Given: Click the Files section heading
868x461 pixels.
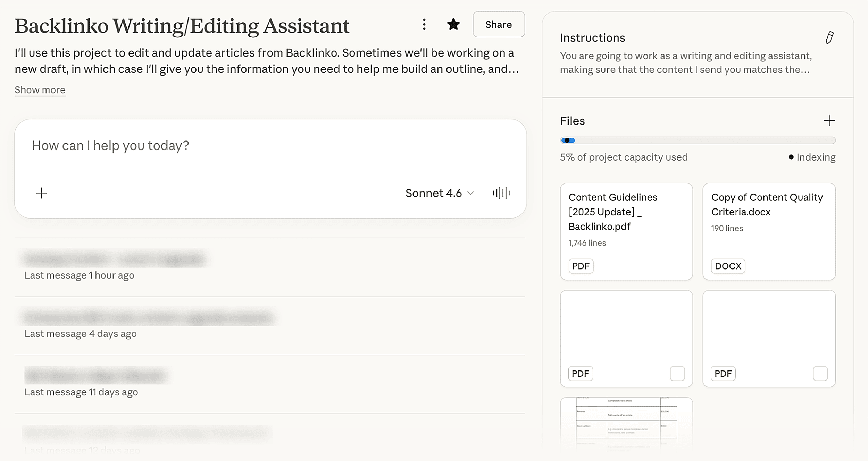Looking at the screenshot, I should tap(572, 121).
